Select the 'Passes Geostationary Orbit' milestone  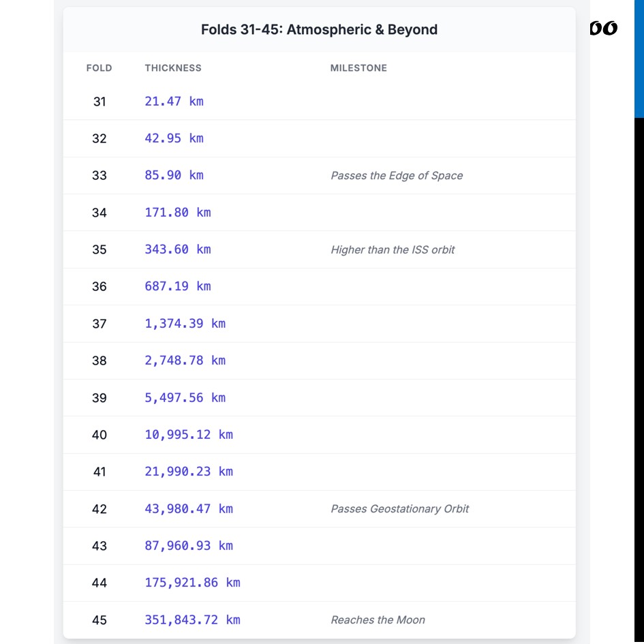399,508
